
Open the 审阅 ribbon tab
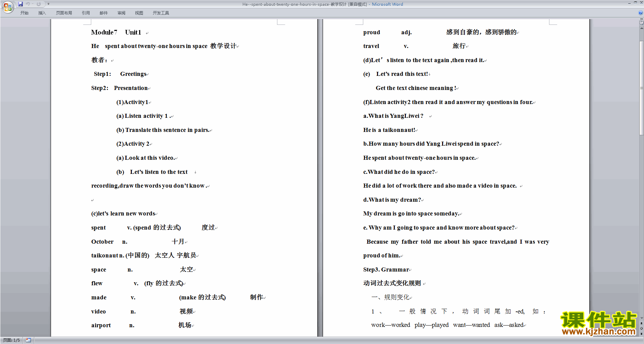click(x=121, y=13)
